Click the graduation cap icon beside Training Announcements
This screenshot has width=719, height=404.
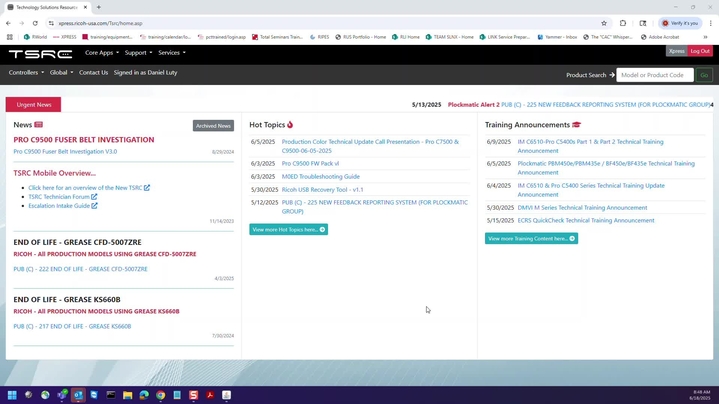(x=576, y=125)
